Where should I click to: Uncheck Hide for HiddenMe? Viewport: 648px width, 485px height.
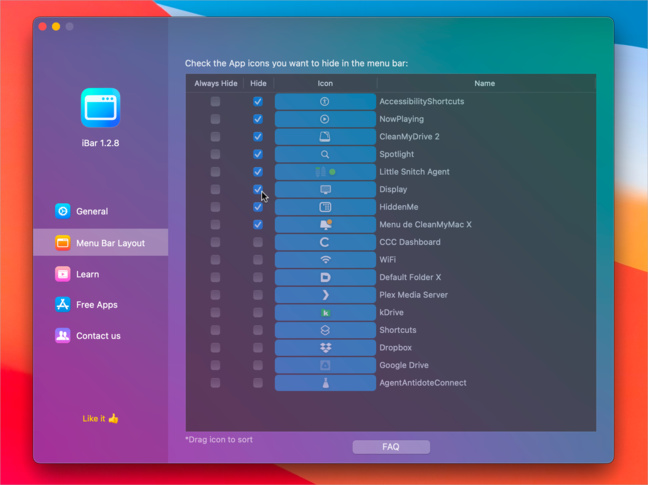click(x=258, y=207)
